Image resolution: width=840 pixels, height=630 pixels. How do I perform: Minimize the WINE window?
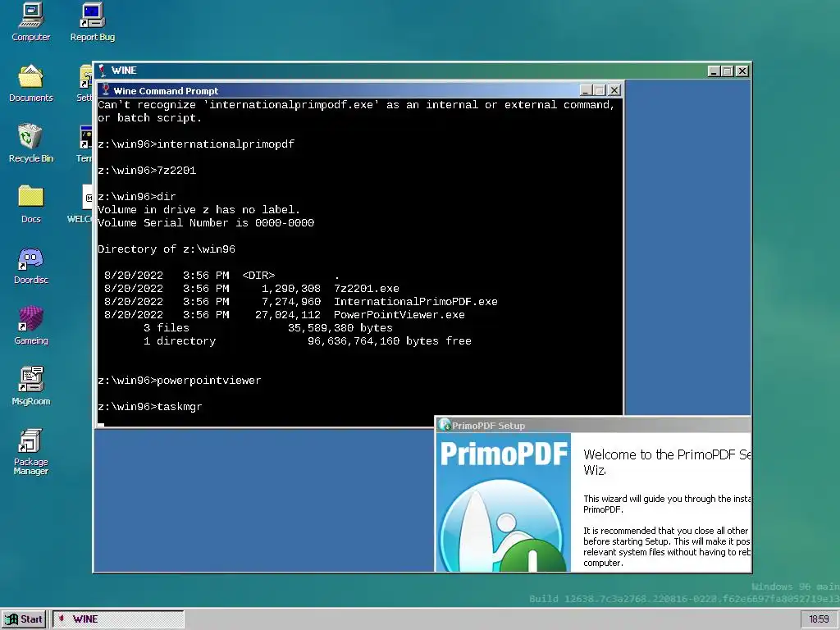[x=714, y=71]
